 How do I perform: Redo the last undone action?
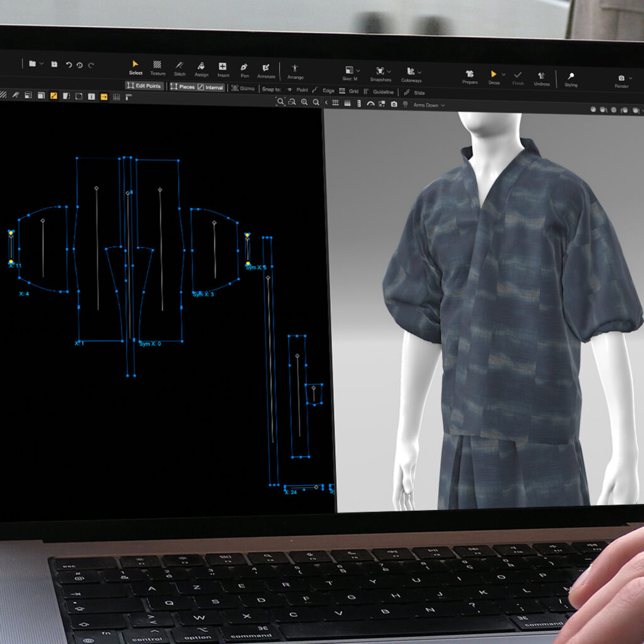coord(91,65)
